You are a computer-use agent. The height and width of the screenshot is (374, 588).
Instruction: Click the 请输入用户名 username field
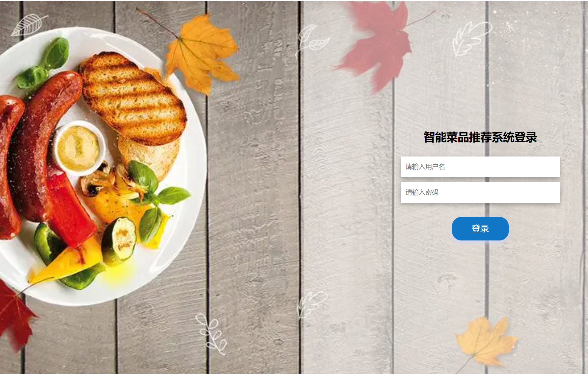[x=480, y=167]
